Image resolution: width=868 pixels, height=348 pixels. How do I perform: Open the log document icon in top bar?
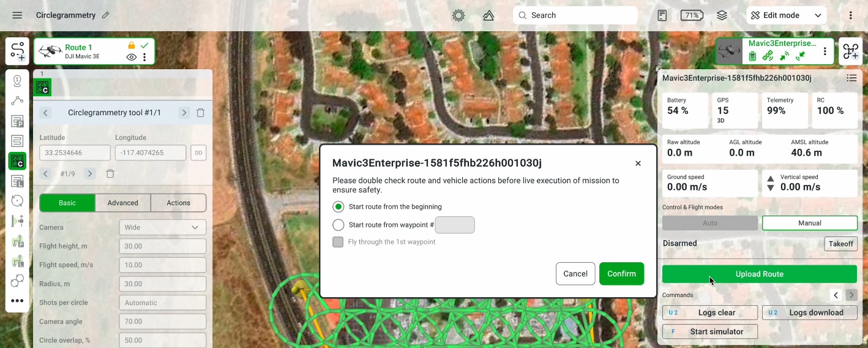click(662, 15)
